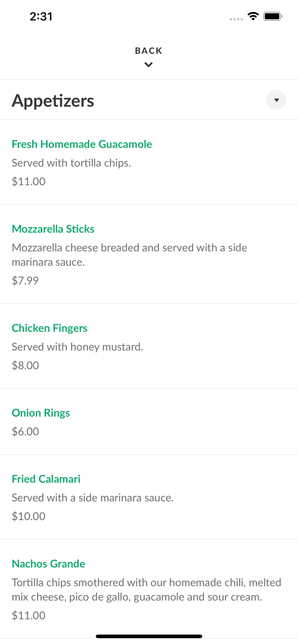This screenshot has height=644, width=298.
Task: Tap BACK to return to previous screen
Action: [148, 50]
